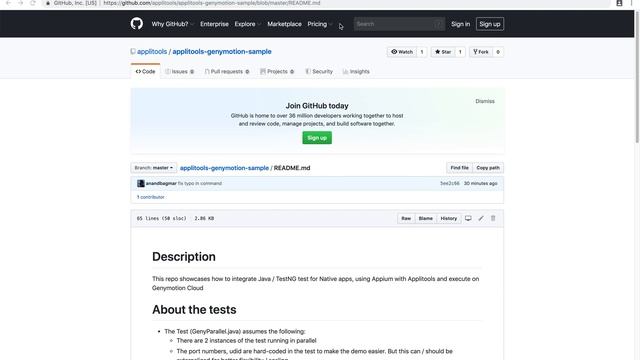
Task: Click the About the tests heading
Action: tap(194, 309)
